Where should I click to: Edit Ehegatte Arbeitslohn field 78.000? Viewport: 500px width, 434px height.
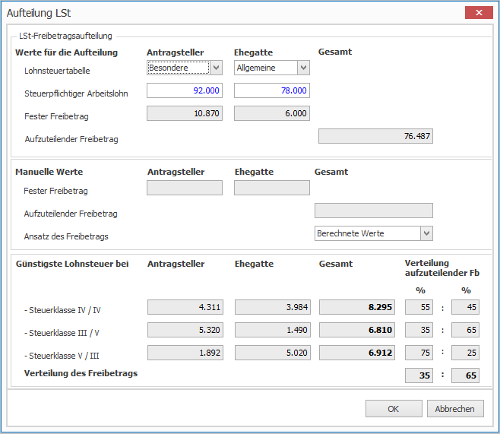272,91
